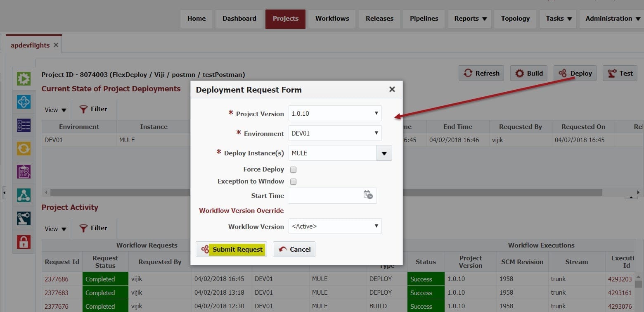Image resolution: width=644 pixels, height=312 pixels.
Task: Open View menu above deployments table
Action: click(x=55, y=110)
